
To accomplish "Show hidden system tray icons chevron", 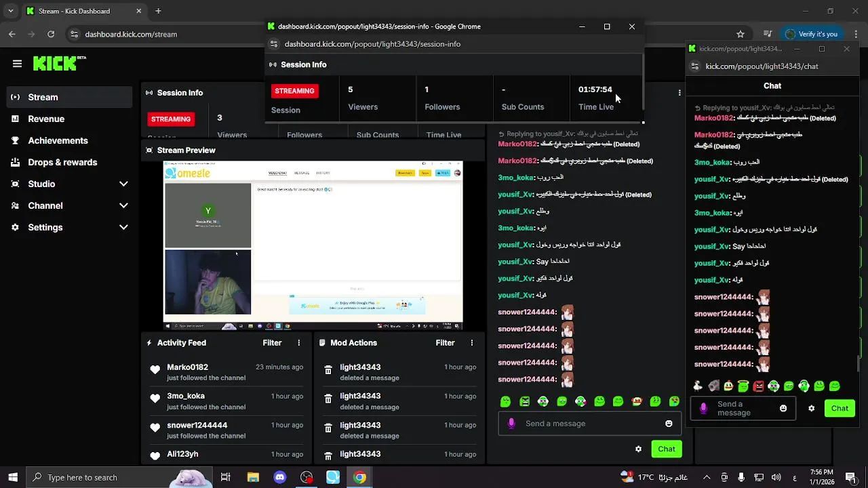I will click(707, 477).
